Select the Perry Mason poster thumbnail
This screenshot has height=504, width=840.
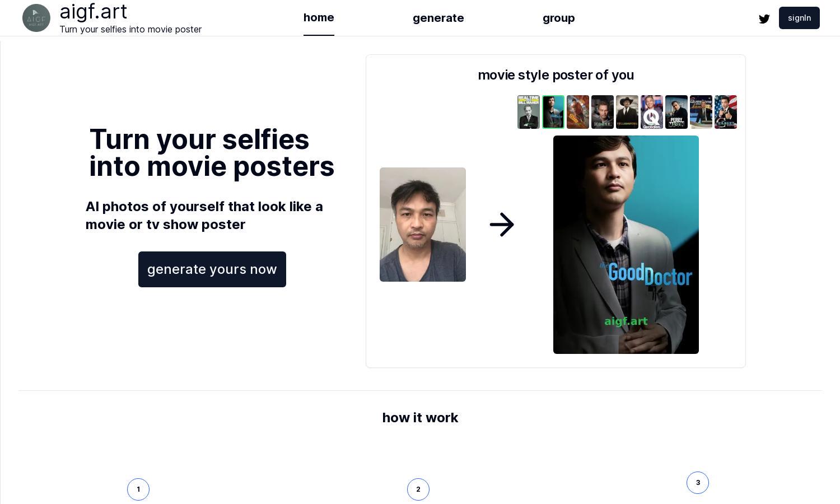[x=676, y=112]
